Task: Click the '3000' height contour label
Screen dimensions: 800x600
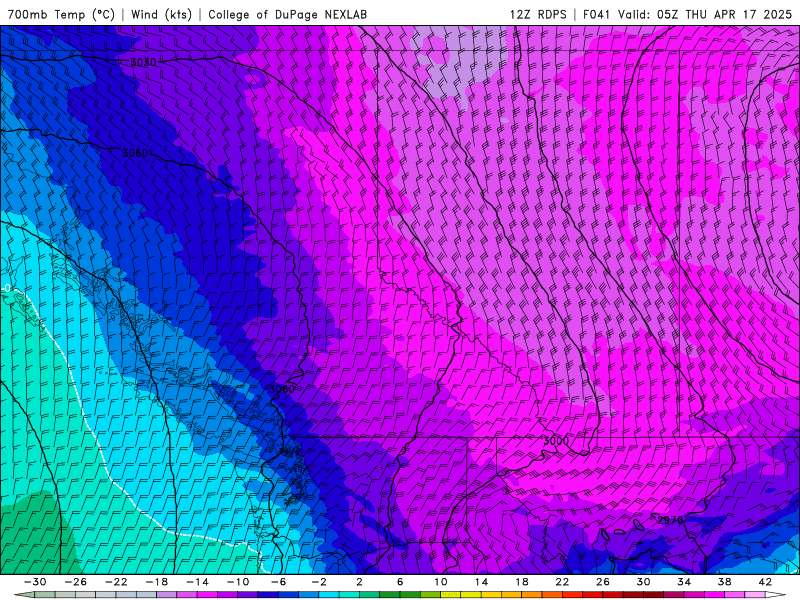Action: point(556,441)
